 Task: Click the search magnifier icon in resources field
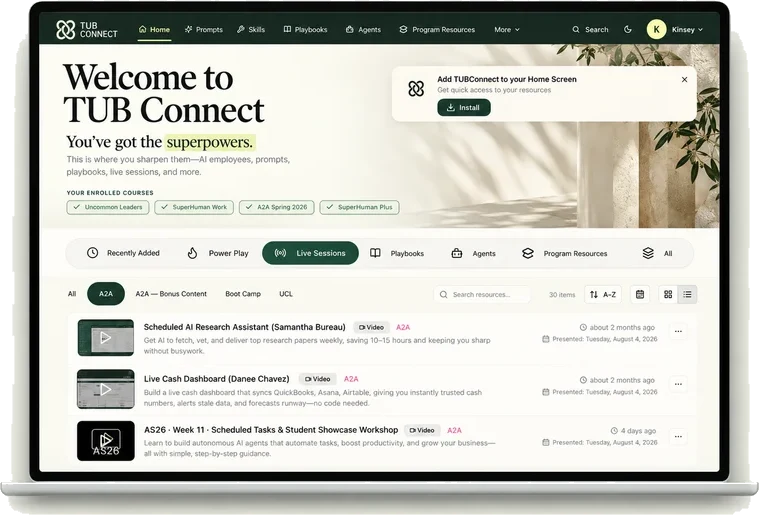[x=443, y=294]
